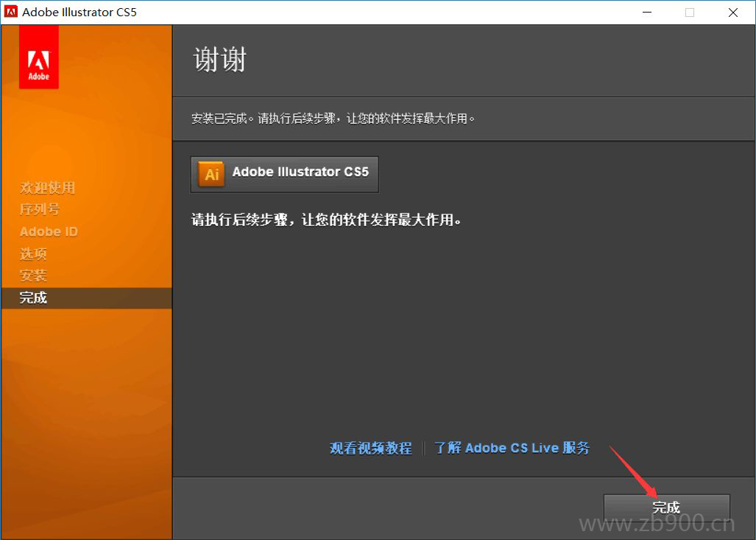This screenshot has width=756, height=540.
Task: Click the 谢谢 heading
Action: click(x=219, y=60)
